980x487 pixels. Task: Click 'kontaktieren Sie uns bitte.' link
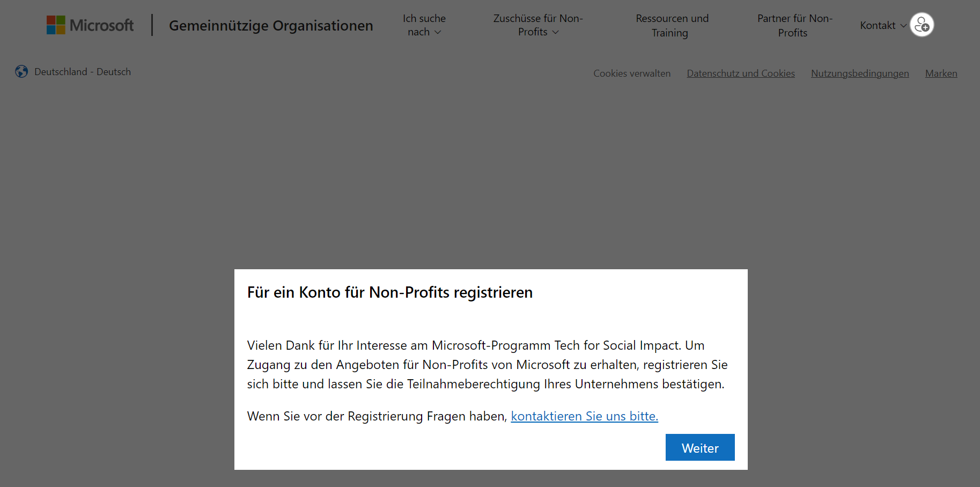tap(585, 416)
